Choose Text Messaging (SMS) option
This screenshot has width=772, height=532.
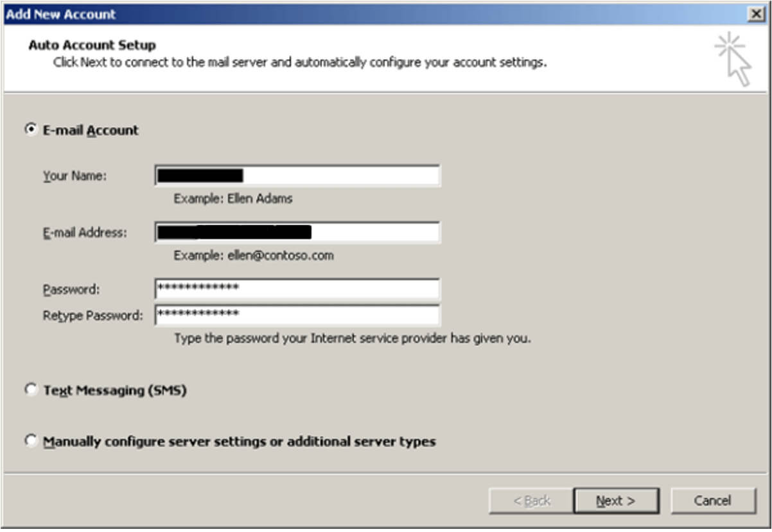coord(29,388)
